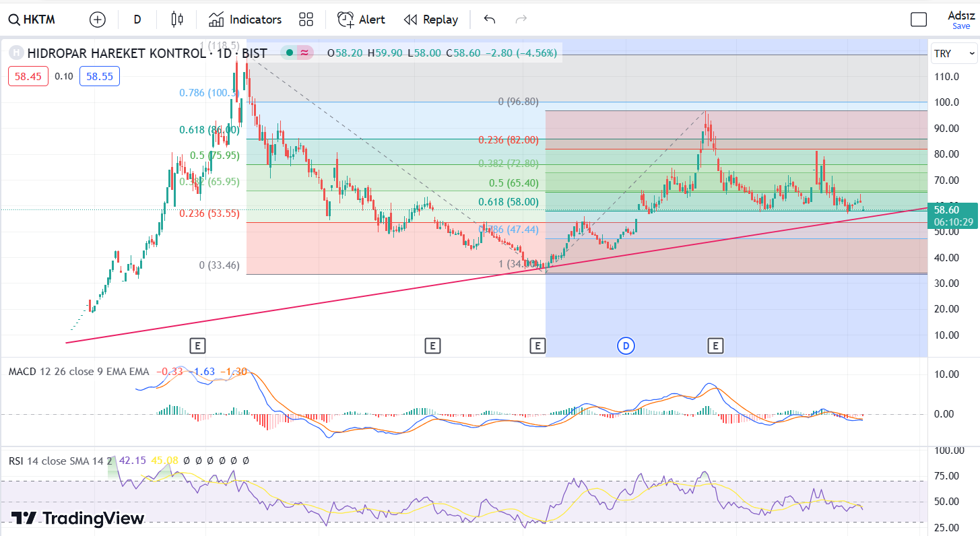Click the first earnings E marker

point(197,346)
